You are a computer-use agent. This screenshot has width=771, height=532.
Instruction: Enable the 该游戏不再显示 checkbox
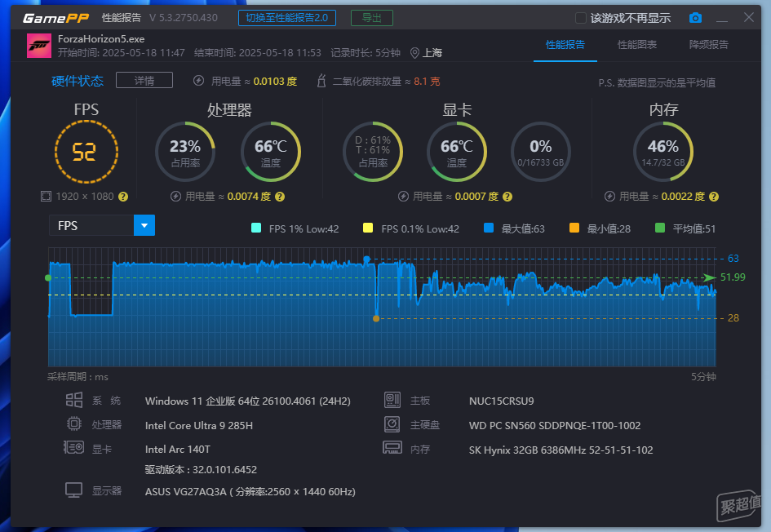coord(581,18)
